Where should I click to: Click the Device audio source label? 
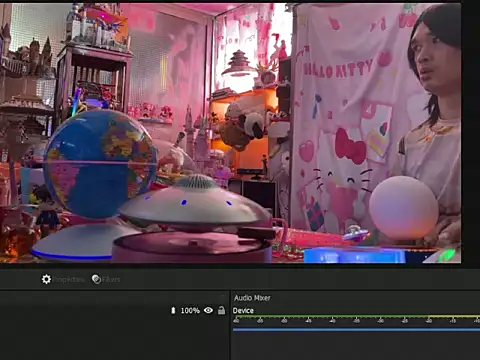click(x=243, y=311)
